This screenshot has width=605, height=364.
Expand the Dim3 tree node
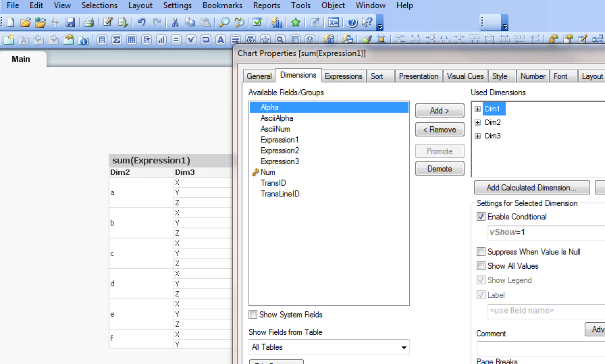pyautogui.click(x=478, y=136)
